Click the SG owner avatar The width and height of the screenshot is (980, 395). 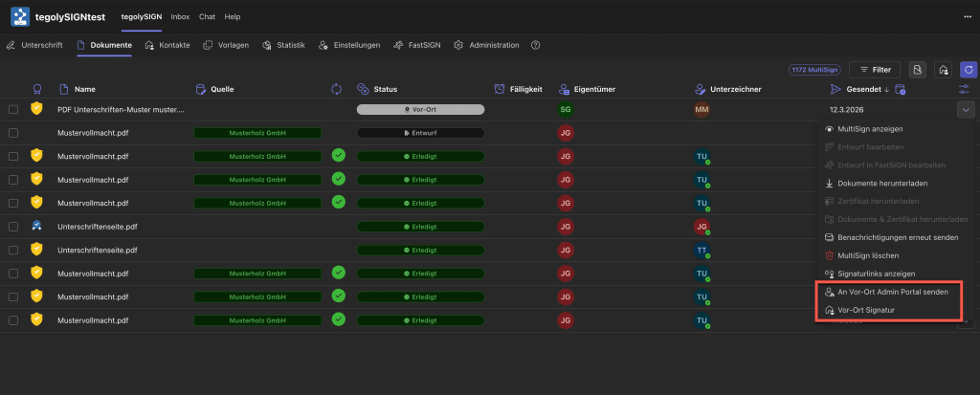[566, 110]
